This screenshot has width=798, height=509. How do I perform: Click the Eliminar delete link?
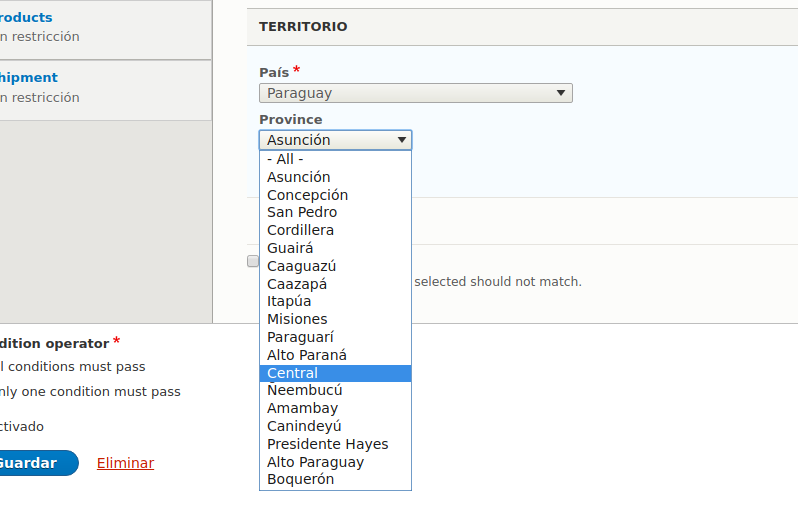point(125,463)
